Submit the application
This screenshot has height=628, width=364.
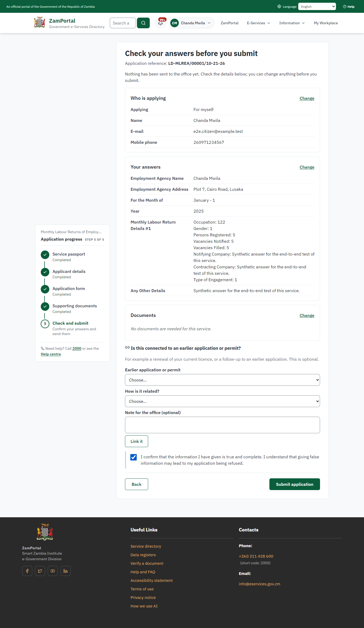pos(295,484)
